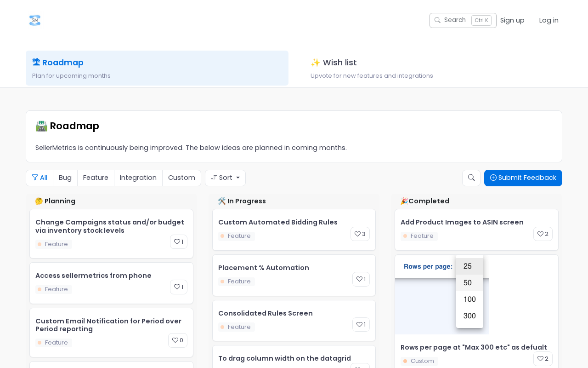Click the Sign up link
588x368 pixels.
tap(512, 20)
